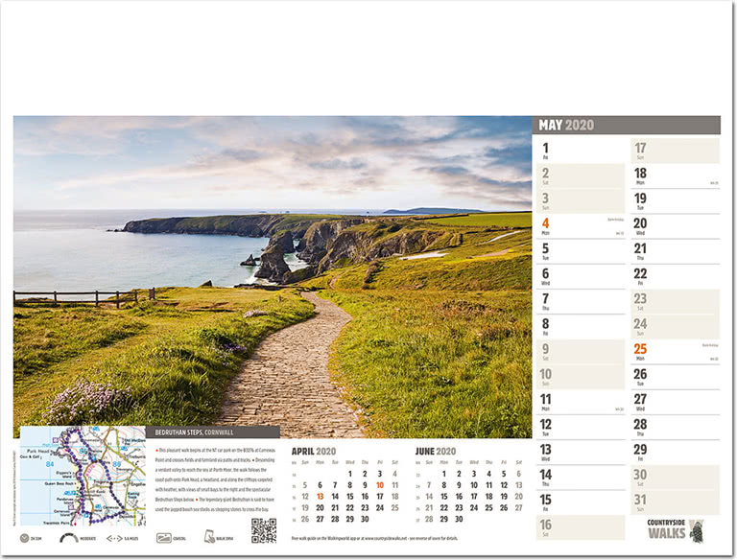This screenshot has height=560, width=737.
Task: Click the Countryside Walks brand text
Action: point(667,529)
